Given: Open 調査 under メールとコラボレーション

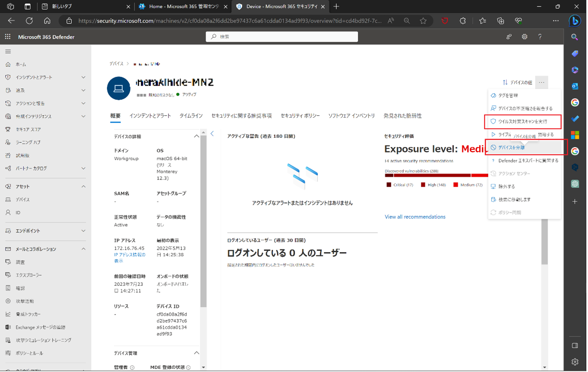Looking at the screenshot, I should (x=21, y=262).
